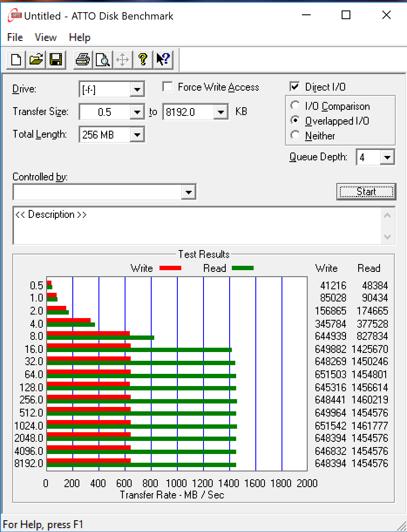
Task: Click the About question mark icon
Action: click(142, 59)
